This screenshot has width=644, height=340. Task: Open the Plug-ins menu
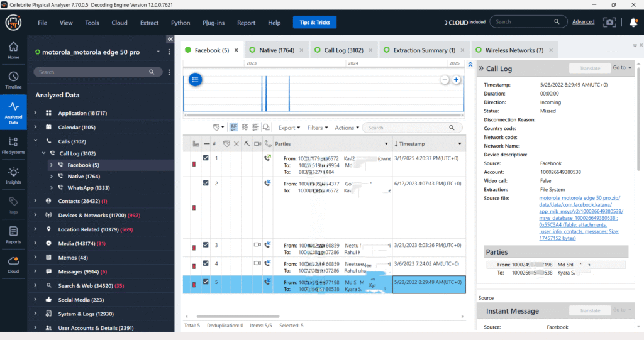pyautogui.click(x=214, y=23)
